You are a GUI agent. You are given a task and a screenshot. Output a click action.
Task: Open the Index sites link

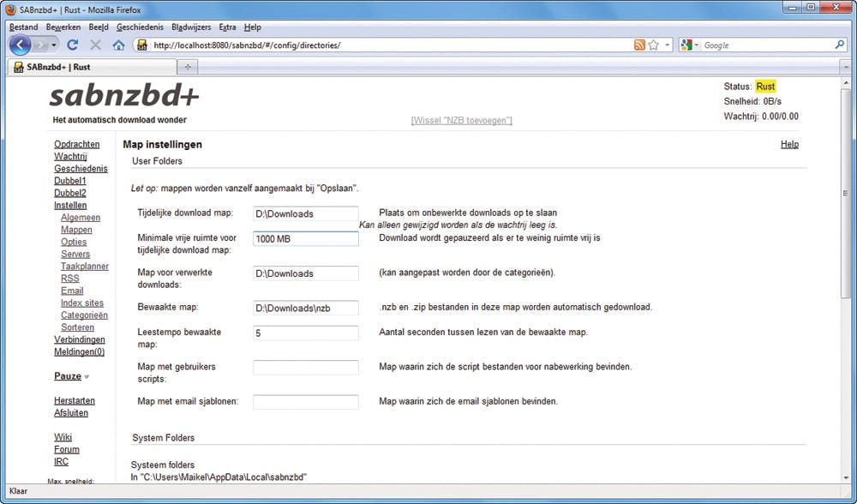pyautogui.click(x=82, y=303)
